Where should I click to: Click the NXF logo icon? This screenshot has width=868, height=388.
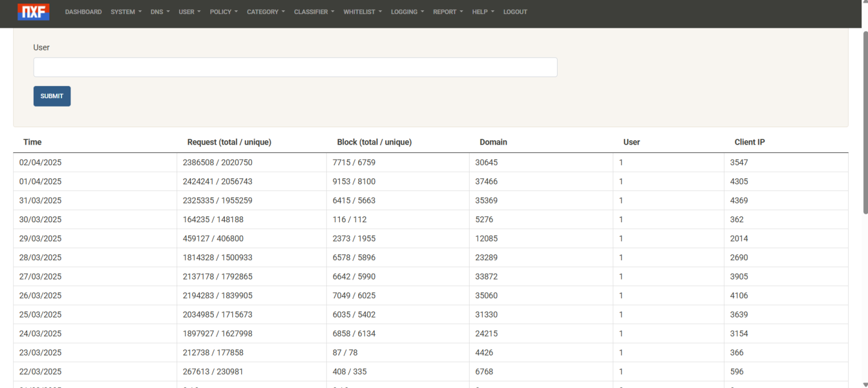(34, 11)
